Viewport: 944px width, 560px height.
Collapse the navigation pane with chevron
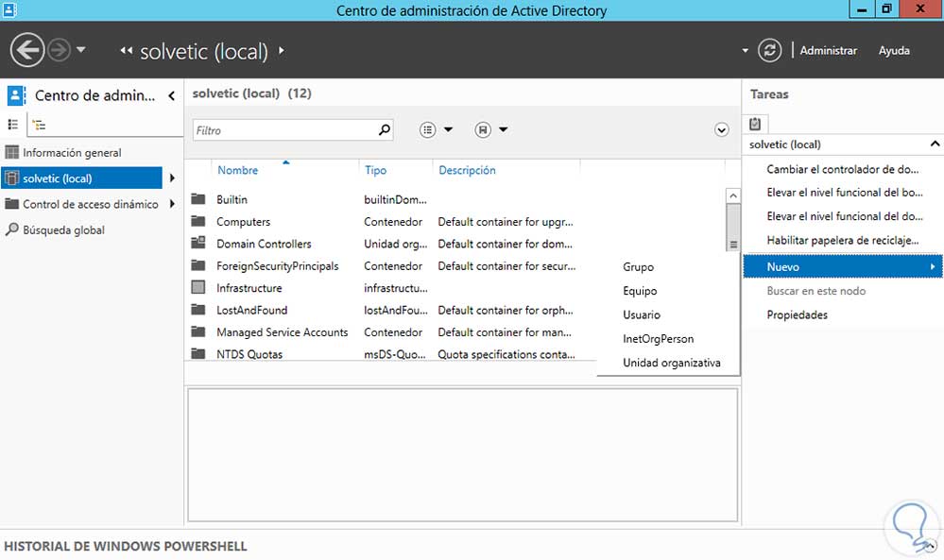(x=172, y=95)
